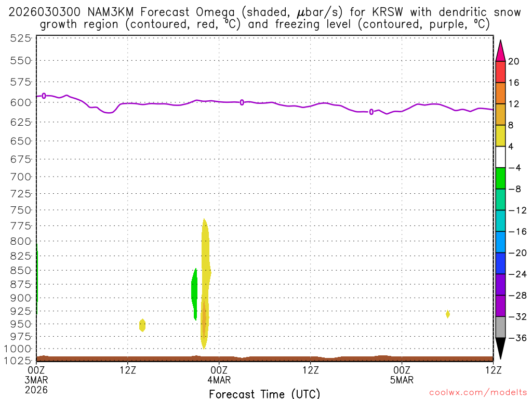
Task: Click the blue -20 to -24 colorbar segment
Action: (500, 263)
